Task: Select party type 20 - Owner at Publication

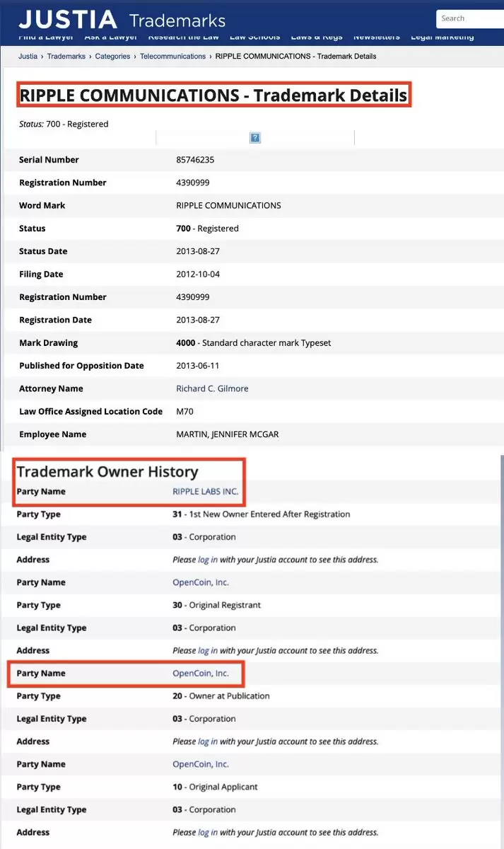Action: (x=221, y=695)
